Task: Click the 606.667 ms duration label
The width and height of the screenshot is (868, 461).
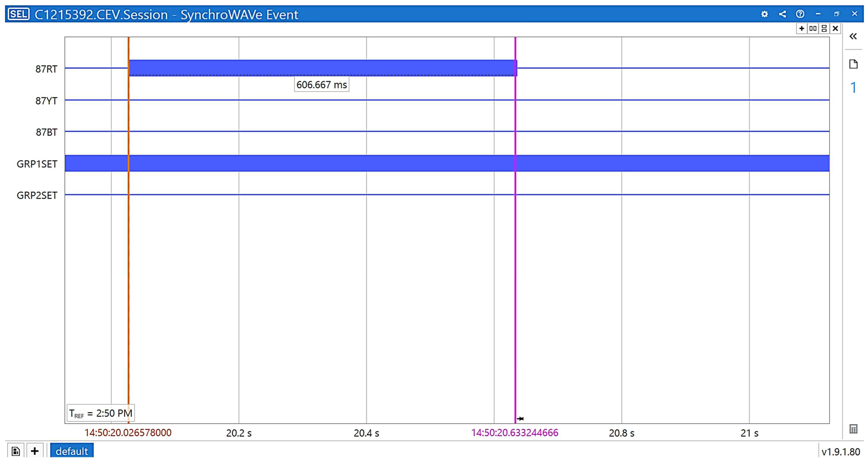Action: tap(321, 85)
